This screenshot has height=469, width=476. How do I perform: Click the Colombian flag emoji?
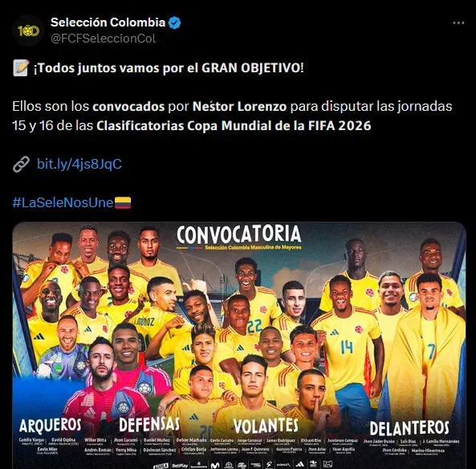point(123,202)
